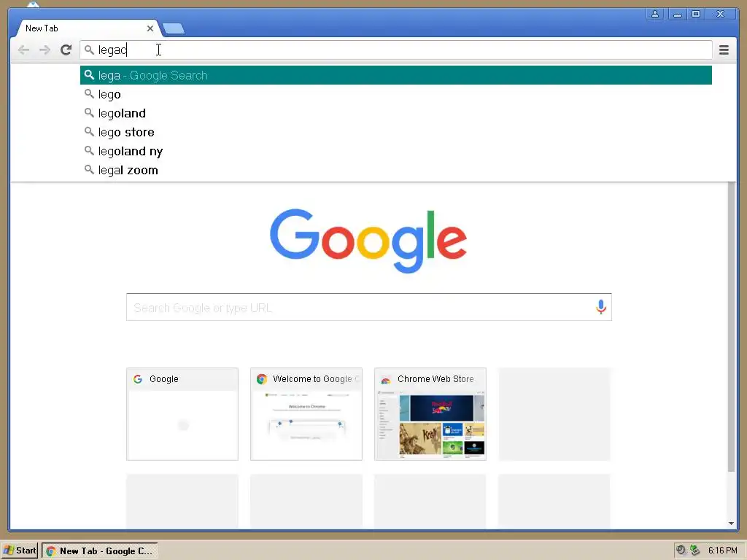This screenshot has height=560, width=747.
Task: Open the Welcome to Google Chrome thumbnail
Action: coord(306,414)
